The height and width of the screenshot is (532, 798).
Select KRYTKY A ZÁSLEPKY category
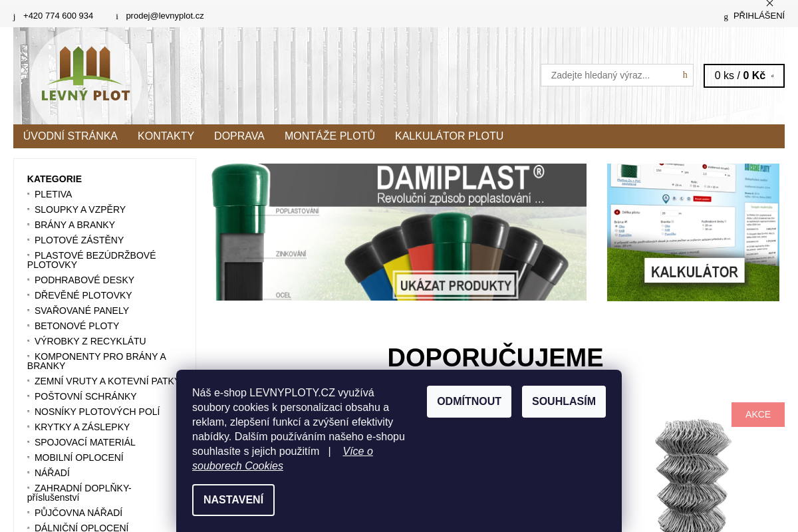click(x=82, y=427)
